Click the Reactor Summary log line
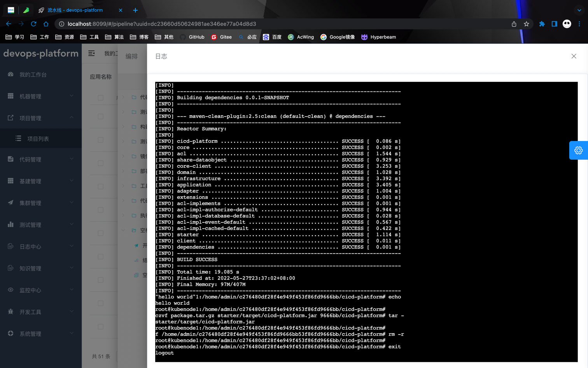This screenshot has width=588, height=368. coord(191,129)
